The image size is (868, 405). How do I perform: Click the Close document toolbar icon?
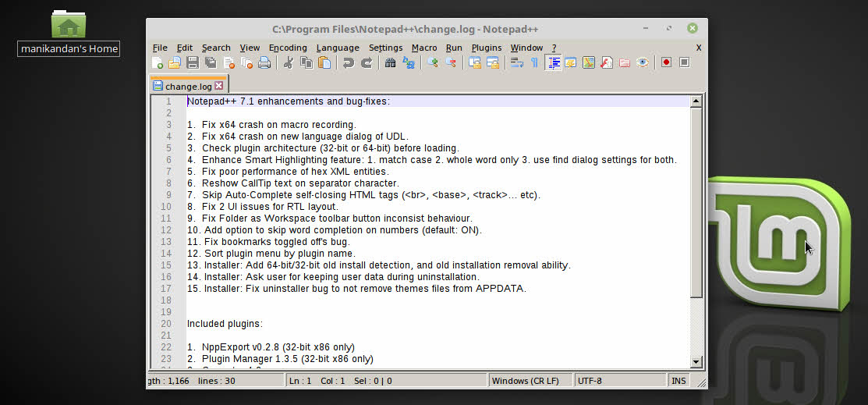229,62
